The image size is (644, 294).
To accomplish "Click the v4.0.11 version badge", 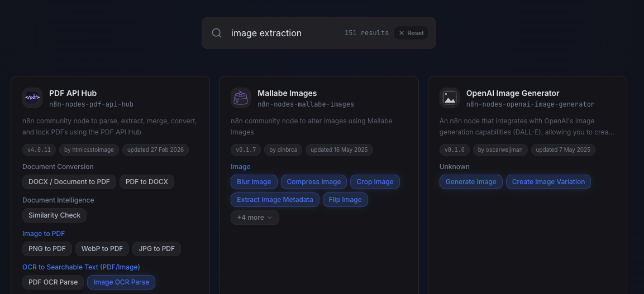I will pos(39,150).
